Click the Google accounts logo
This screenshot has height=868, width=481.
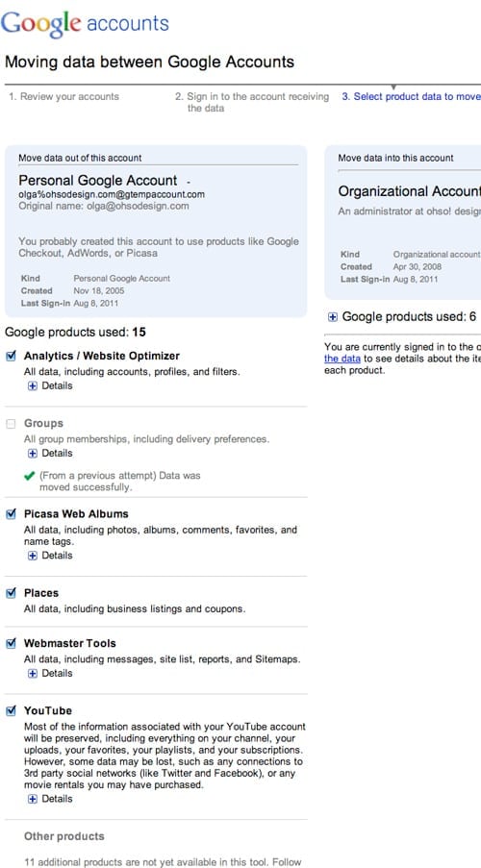(x=85, y=24)
